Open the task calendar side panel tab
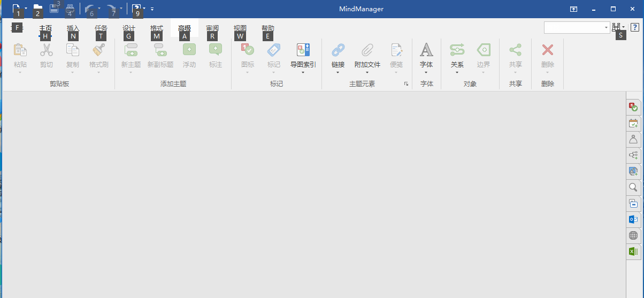This screenshot has width=644, height=298. (633, 123)
